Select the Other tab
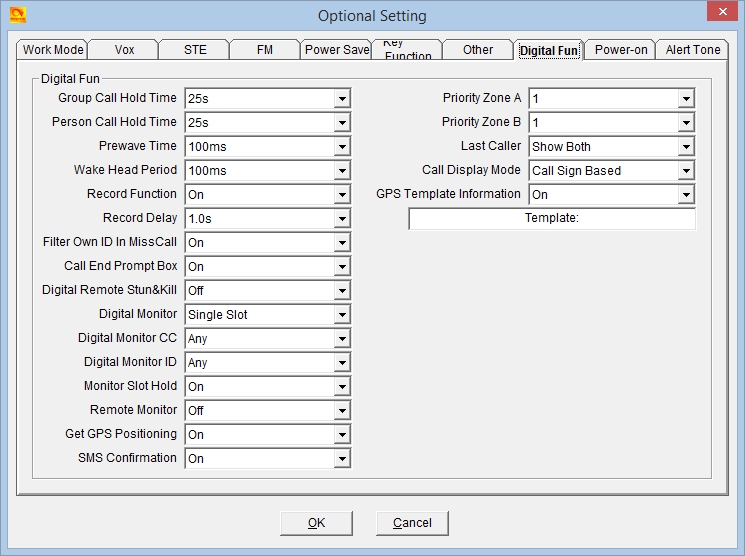This screenshot has height=556, width=745. [478, 49]
